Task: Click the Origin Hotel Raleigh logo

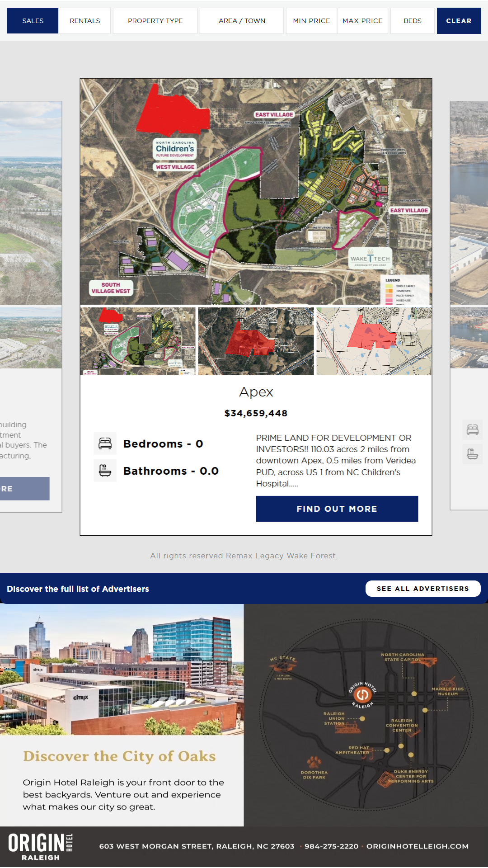Action: tap(41, 846)
